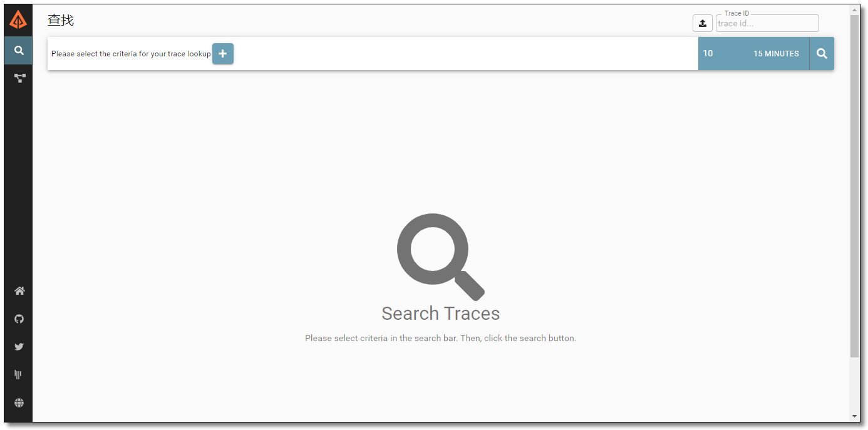The image size is (868, 430).
Task: Run search with the magnifier button
Action: [x=822, y=54]
